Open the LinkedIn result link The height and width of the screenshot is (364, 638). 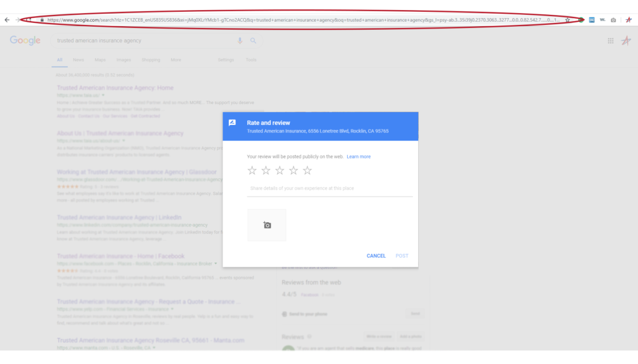(x=119, y=217)
